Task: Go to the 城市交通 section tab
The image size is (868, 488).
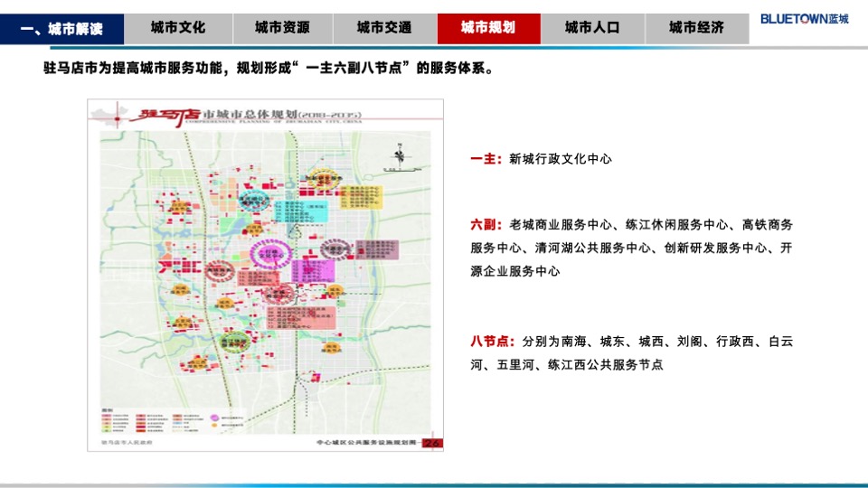Action: coord(384,28)
